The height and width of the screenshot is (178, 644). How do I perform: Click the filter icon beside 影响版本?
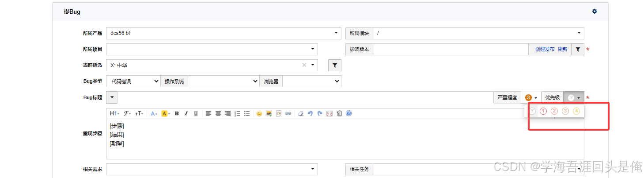578,50
